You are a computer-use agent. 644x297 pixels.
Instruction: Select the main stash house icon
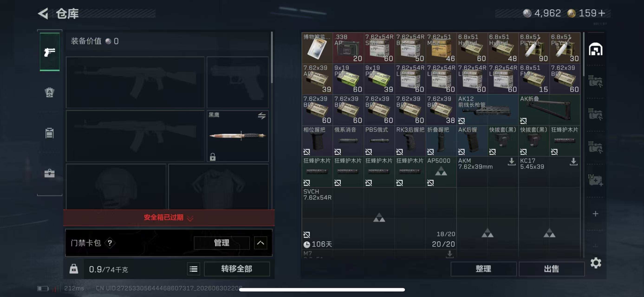[595, 49]
